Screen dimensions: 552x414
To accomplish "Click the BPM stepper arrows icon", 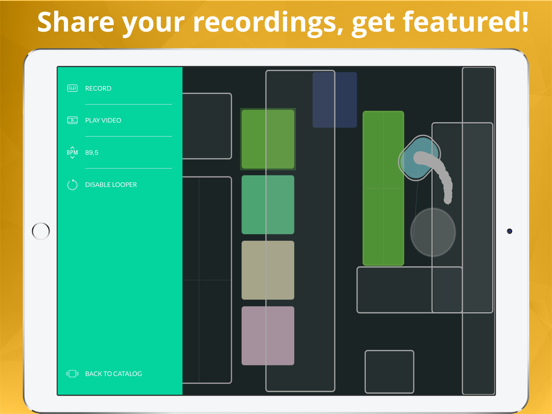I will click(x=72, y=152).
